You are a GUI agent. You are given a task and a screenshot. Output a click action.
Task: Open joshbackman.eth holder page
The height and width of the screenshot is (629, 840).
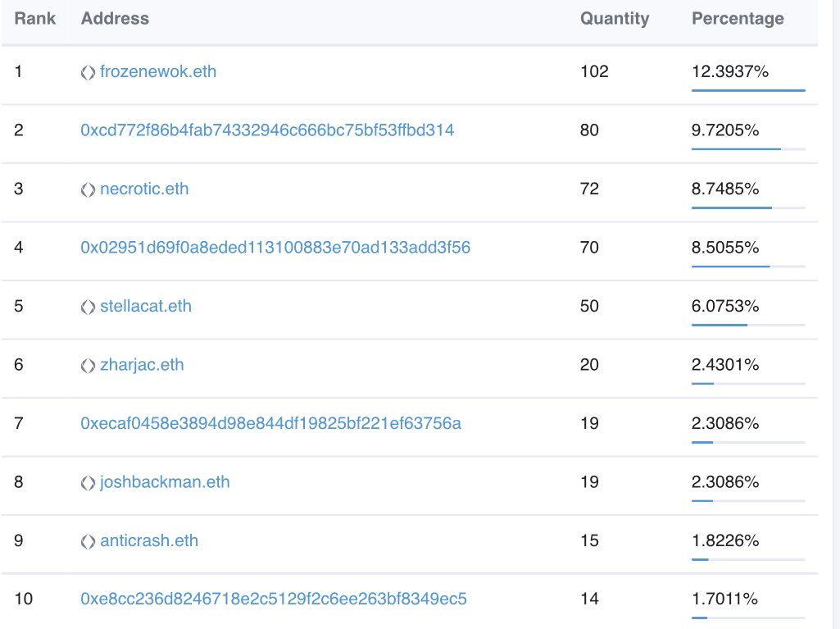(165, 482)
